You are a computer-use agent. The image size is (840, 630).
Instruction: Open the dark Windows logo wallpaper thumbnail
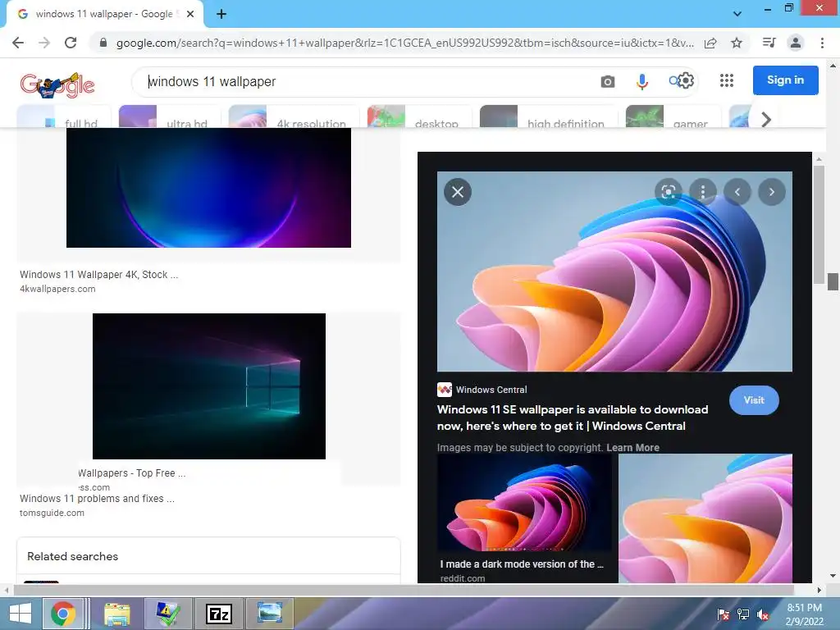click(209, 386)
